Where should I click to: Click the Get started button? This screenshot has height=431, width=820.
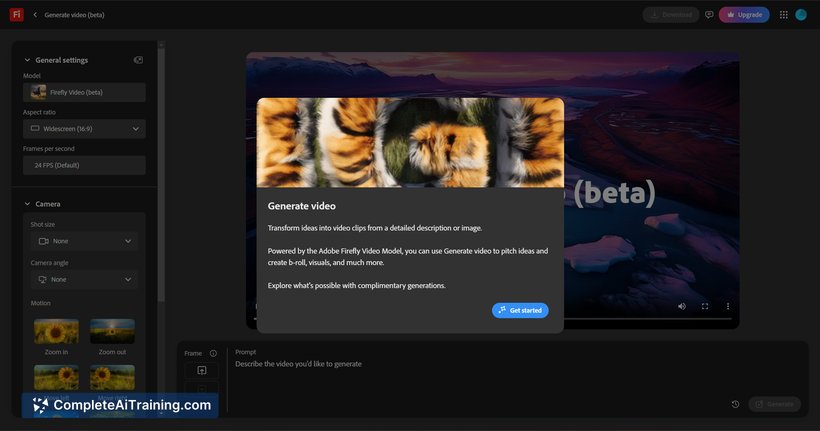click(x=520, y=310)
